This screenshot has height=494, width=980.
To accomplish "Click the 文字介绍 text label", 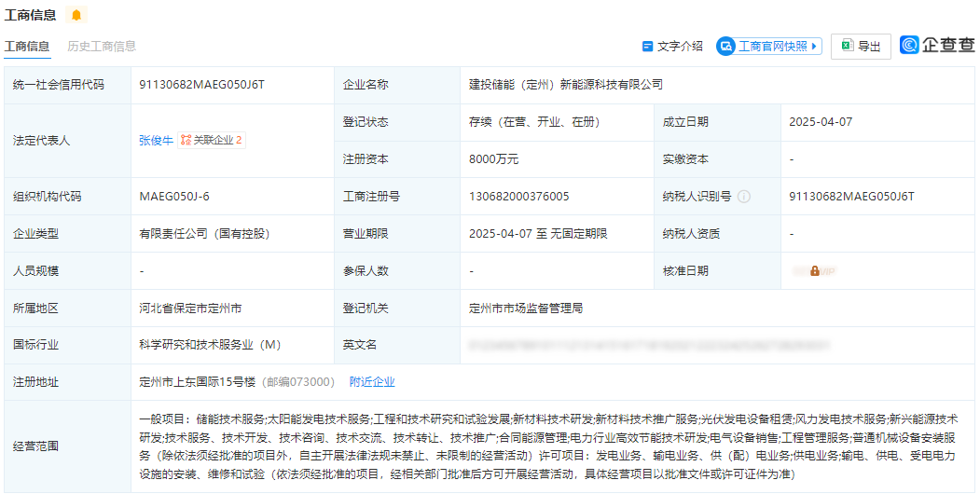I will 680,46.
